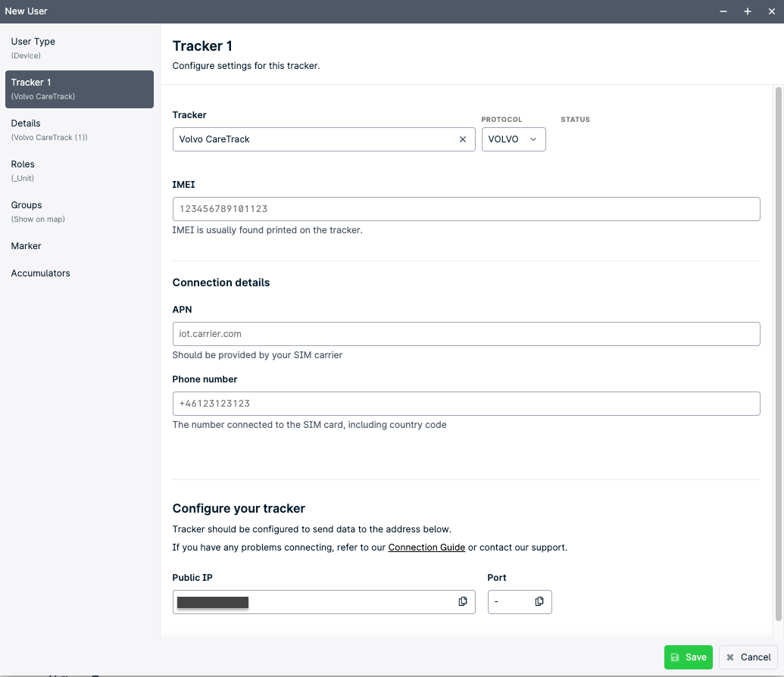The height and width of the screenshot is (677, 784).
Task: Open the Connection Guide link
Action: [x=426, y=547]
